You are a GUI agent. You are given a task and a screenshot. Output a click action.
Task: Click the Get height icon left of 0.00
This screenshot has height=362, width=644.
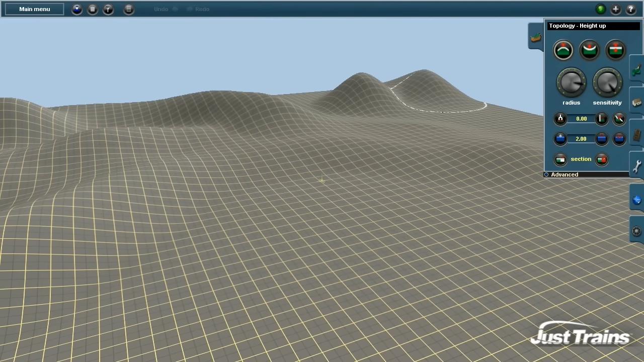(560, 119)
